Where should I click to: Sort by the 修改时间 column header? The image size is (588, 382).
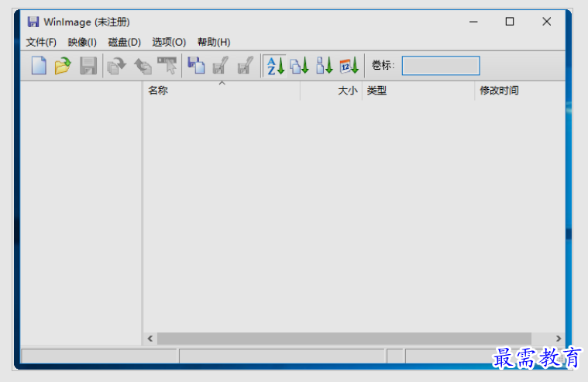coord(520,91)
